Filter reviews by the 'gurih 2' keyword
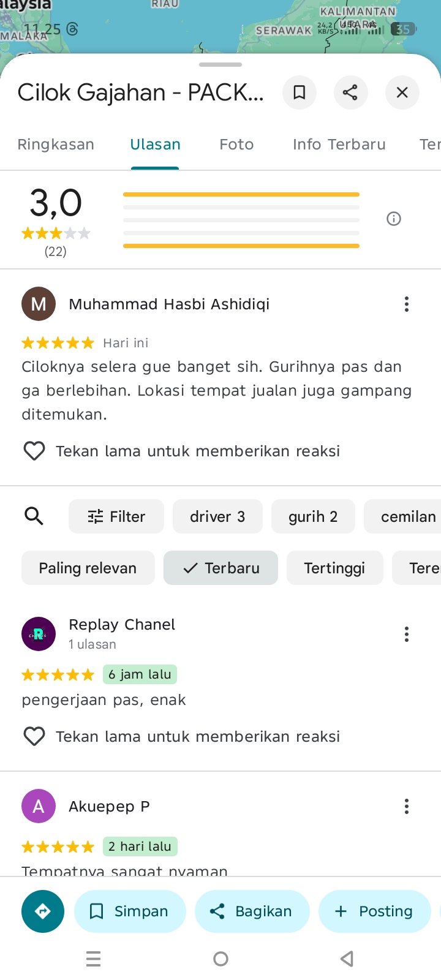Viewport: 441px width, 980px height. click(313, 516)
